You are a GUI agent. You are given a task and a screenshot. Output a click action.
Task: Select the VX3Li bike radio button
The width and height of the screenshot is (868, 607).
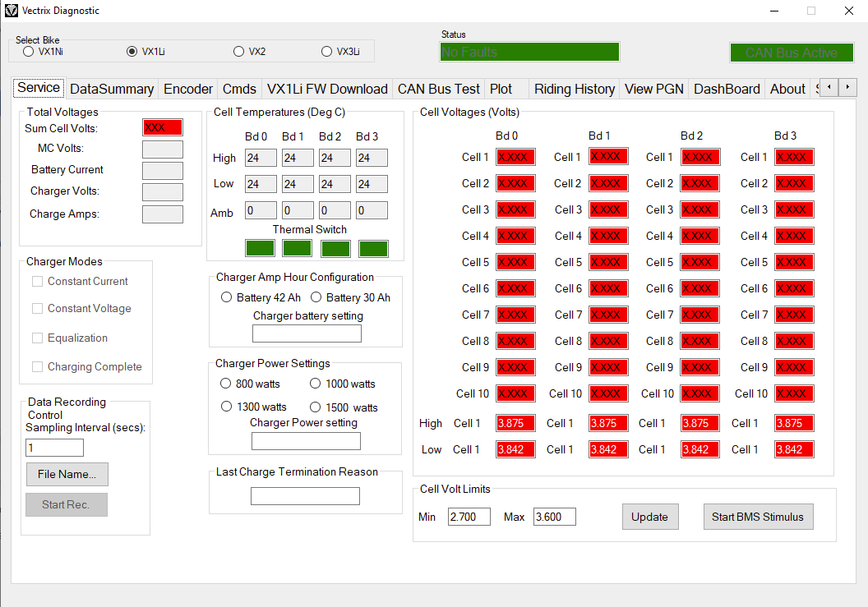tap(327, 51)
